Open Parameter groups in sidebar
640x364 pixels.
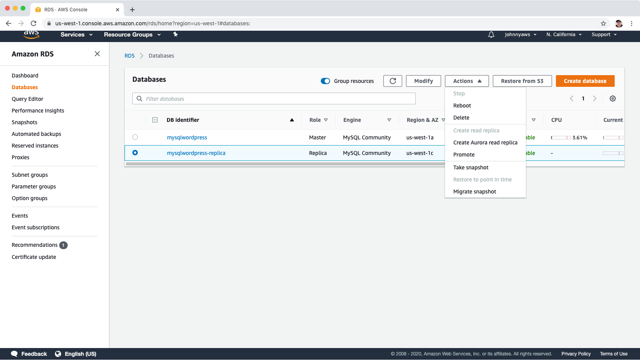point(34,186)
